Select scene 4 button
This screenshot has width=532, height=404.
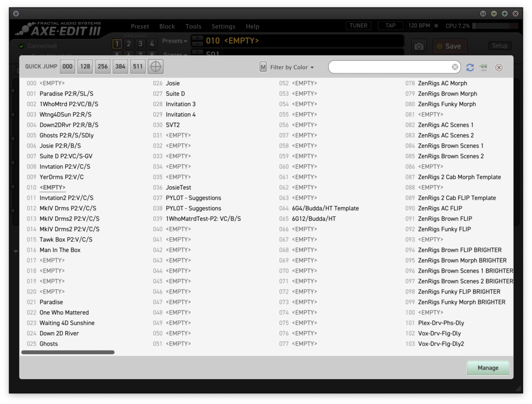pyautogui.click(x=152, y=44)
